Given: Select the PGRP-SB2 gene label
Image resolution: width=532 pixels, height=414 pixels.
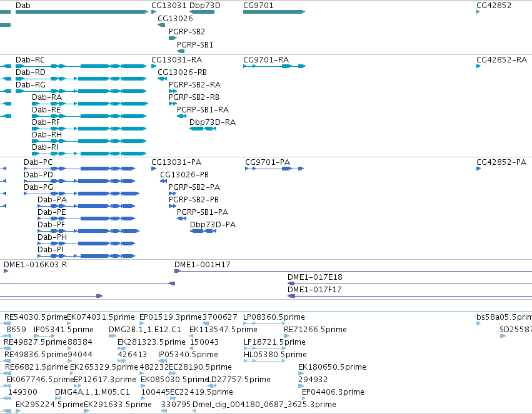Looking at the screenshot, I should 187,32.
